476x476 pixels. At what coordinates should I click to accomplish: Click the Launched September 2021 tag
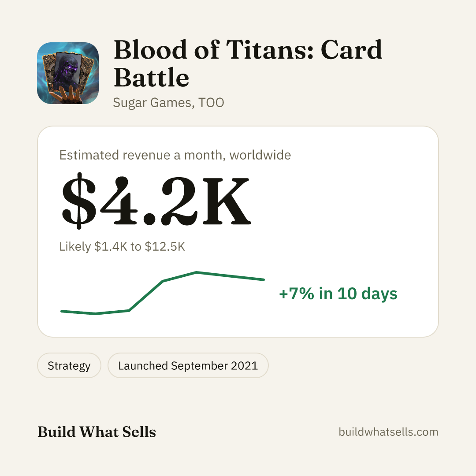click(188, 365)
